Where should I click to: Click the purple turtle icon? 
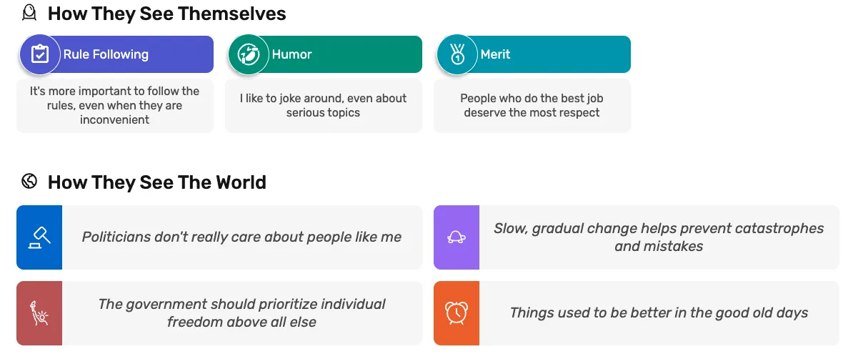457,237
